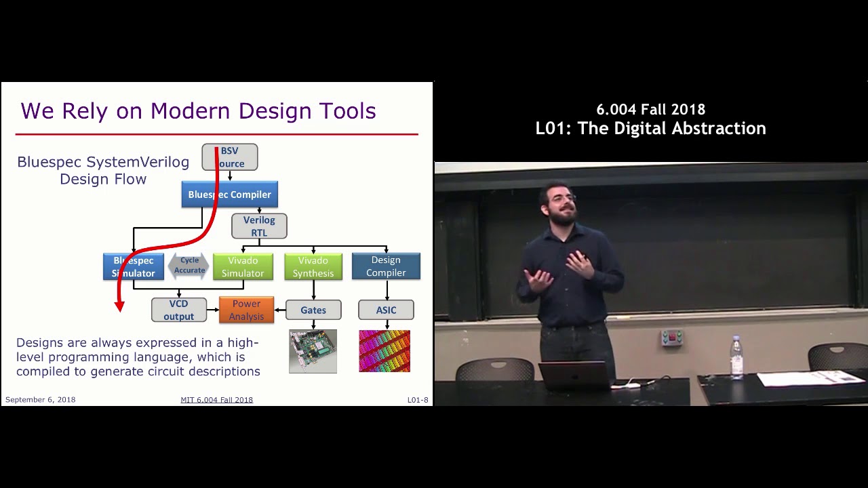
Task: Click the Vivado Synthesis block
Action: tap(313, 267)
